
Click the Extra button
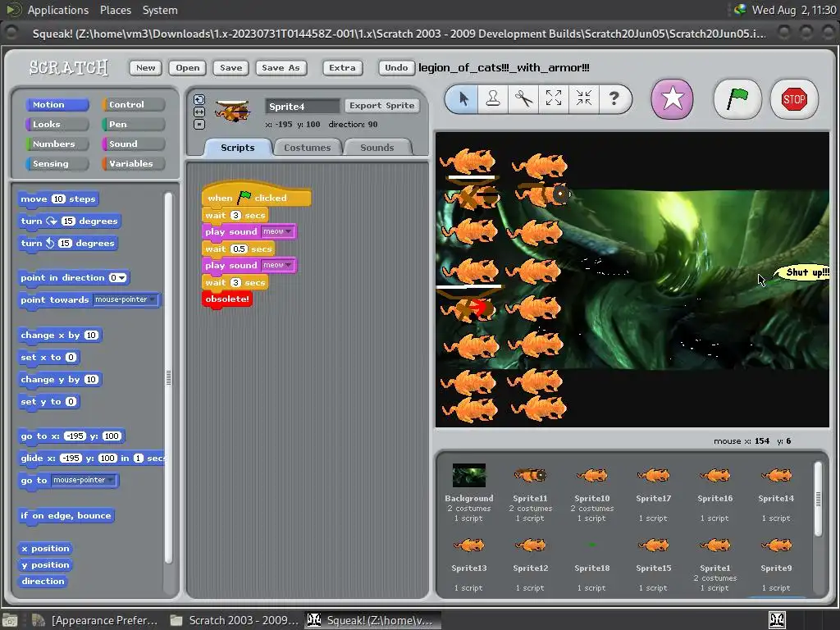342,67
